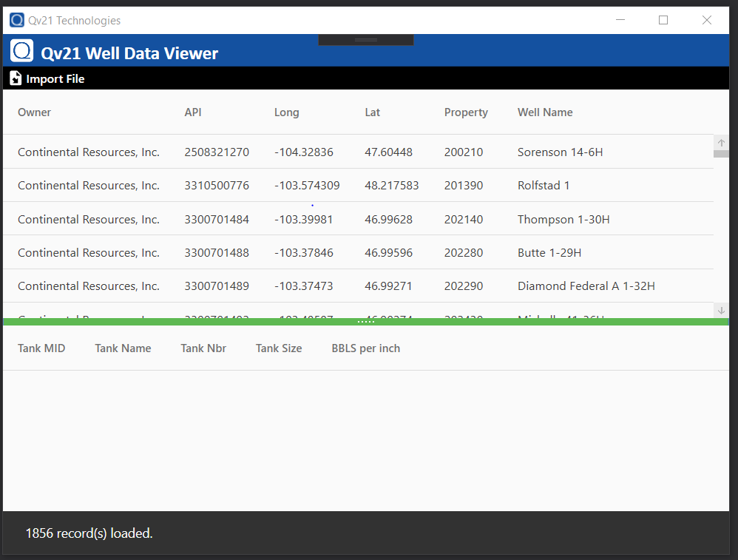Sort the table by Well Name
Viewport: 738px width, 560px height.
pos(545,112)
